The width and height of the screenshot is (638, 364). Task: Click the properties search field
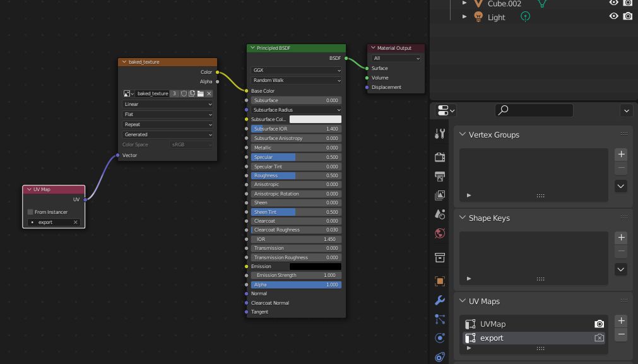(534, 110)
